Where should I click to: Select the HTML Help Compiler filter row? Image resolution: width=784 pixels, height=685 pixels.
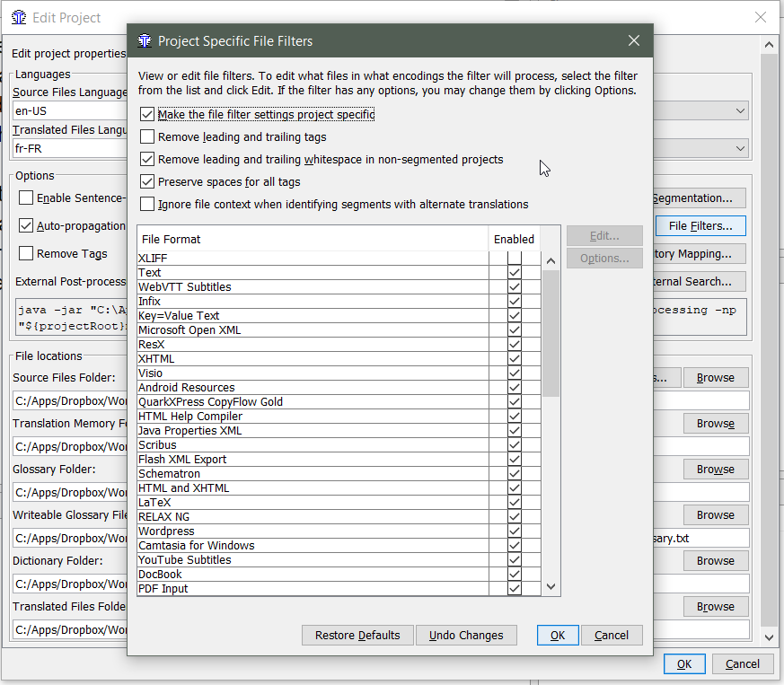[x=313, y=417]
